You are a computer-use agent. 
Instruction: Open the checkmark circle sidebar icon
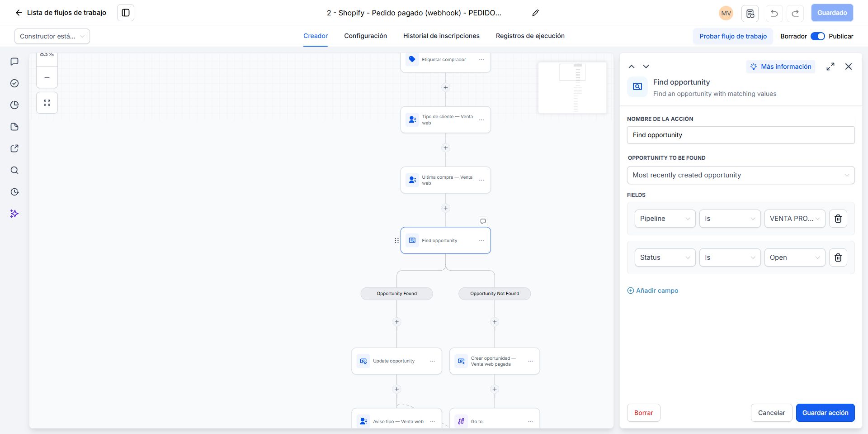(14, 83)
